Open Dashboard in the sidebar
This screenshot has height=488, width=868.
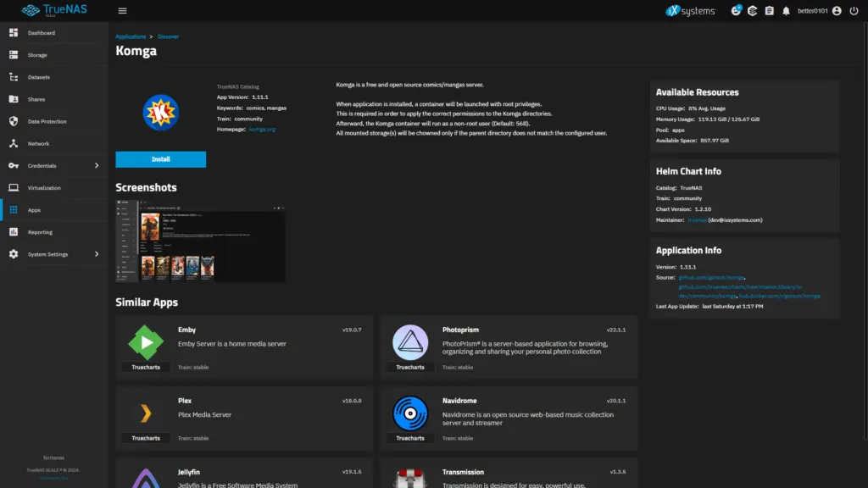click(x=41, y=33)
